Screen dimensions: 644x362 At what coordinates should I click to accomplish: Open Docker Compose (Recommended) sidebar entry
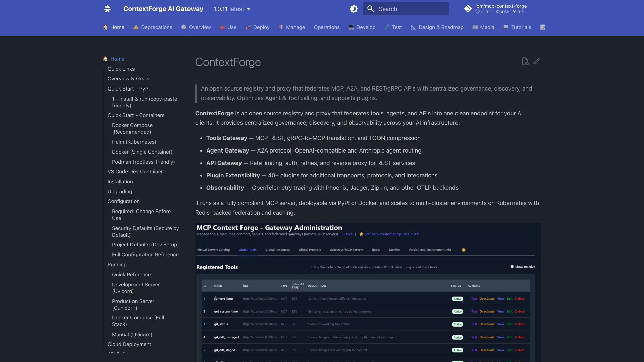click(132, 129)
